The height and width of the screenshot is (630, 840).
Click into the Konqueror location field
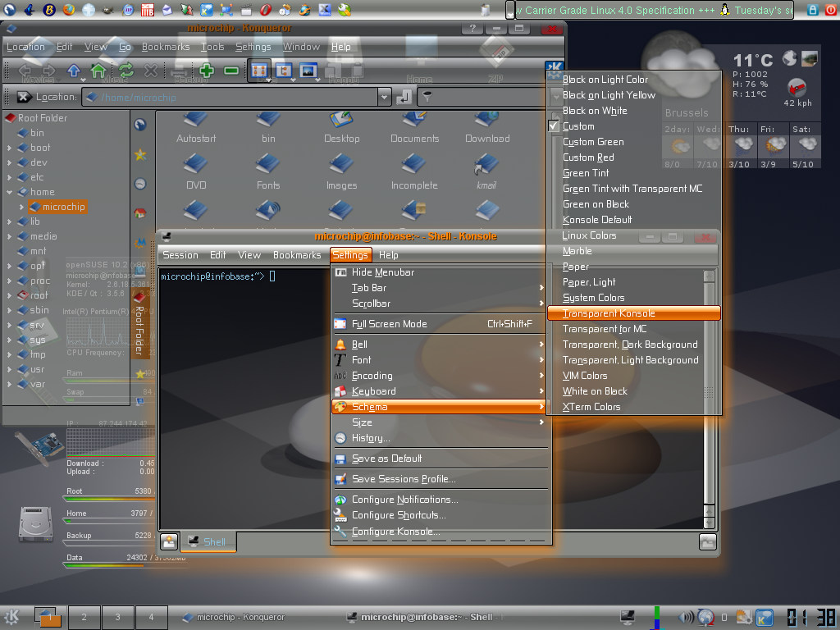pos(231,97)
